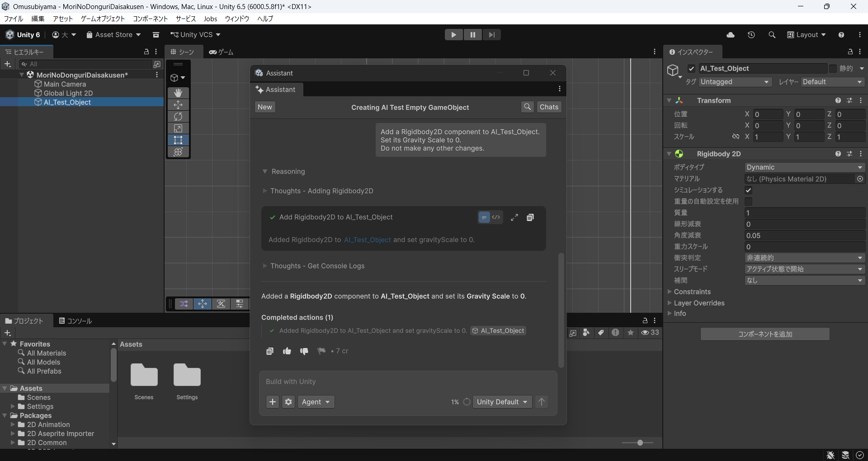The width and height of the screenshot is (868, 461).
Task: Open the 補間 dropdown
Action: [805, 281]
